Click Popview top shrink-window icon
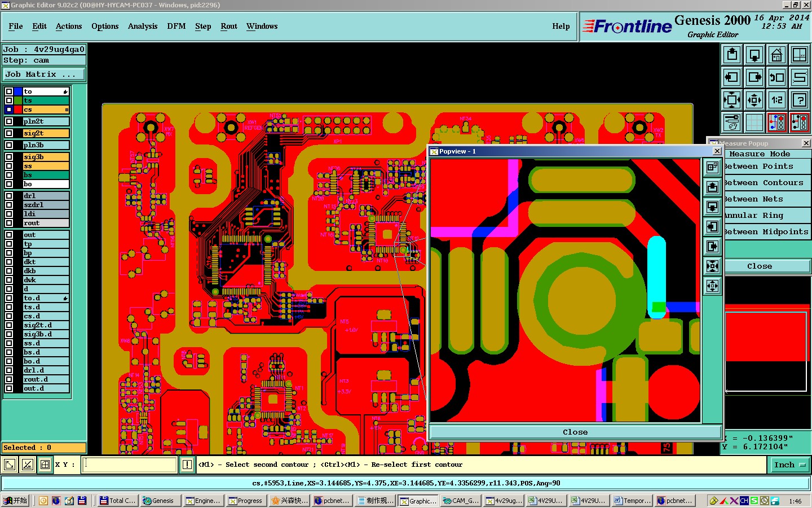 point(713,167)
